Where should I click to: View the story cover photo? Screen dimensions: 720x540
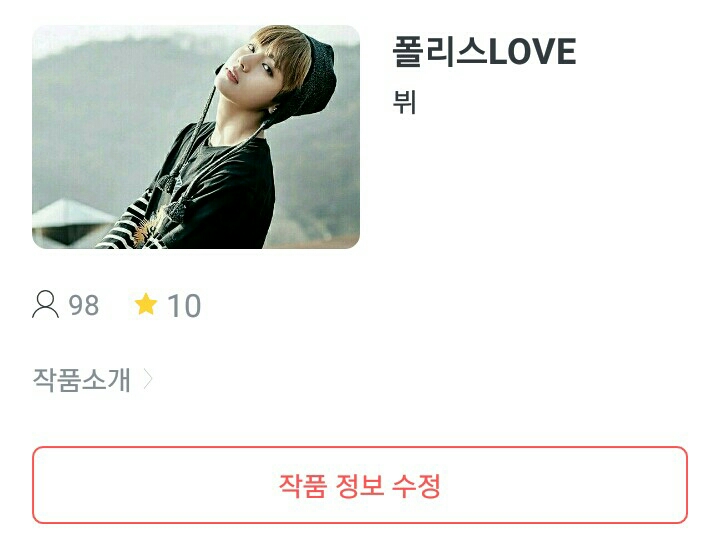pyautogui.click(x=196, y=137)
